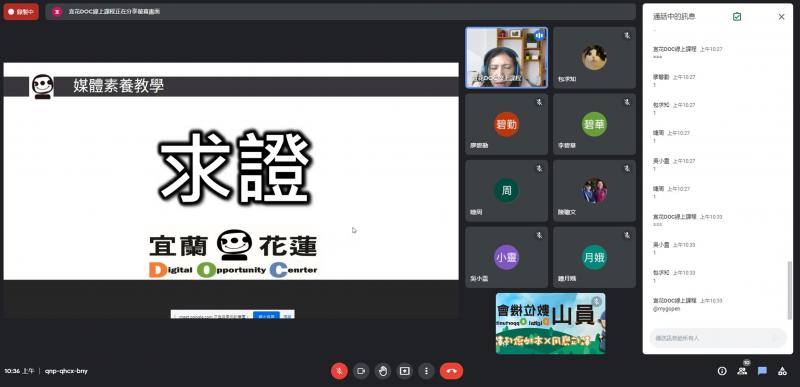The height and width of the screenshot is (387, 800).
Task: Click muted mic icon on 月娥 tile
Action: pyautogui.click(x=627, y=235)
